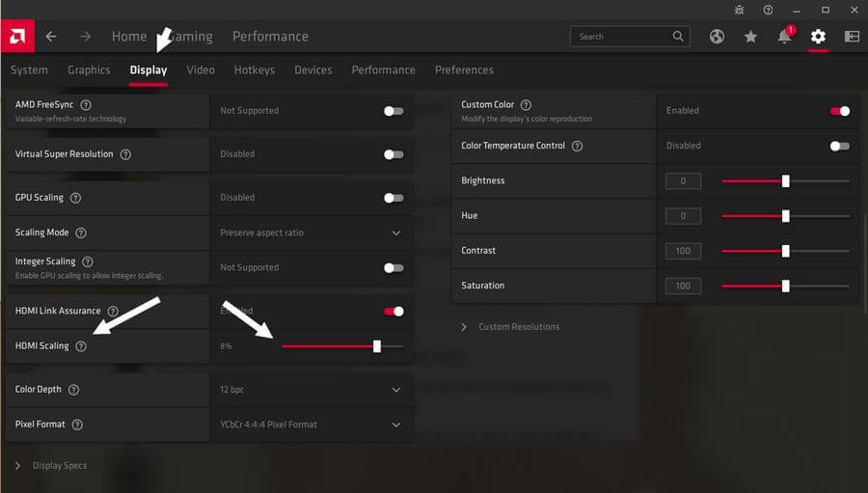This screenshot has height=493, width=868.
Task: Enable GPU Scaling switch
Action: coord(393,198)
